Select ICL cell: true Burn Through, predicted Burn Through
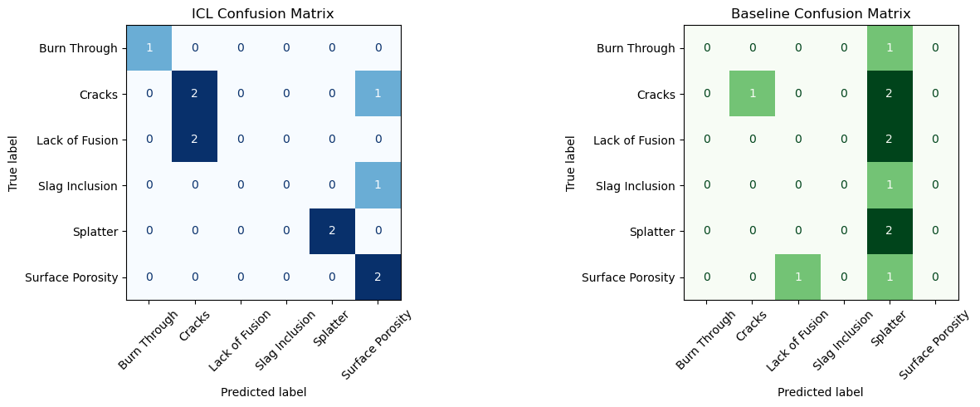980x407 pixels. [149, 47]
